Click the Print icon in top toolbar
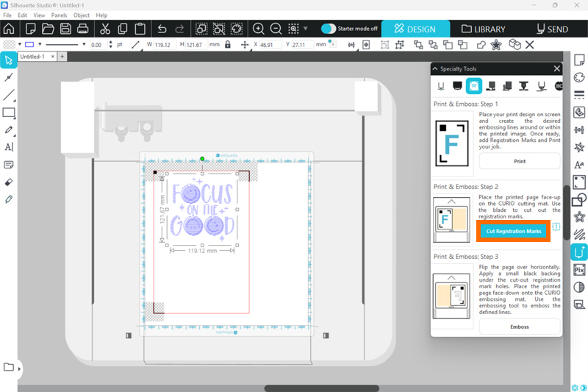 (83, 29)
